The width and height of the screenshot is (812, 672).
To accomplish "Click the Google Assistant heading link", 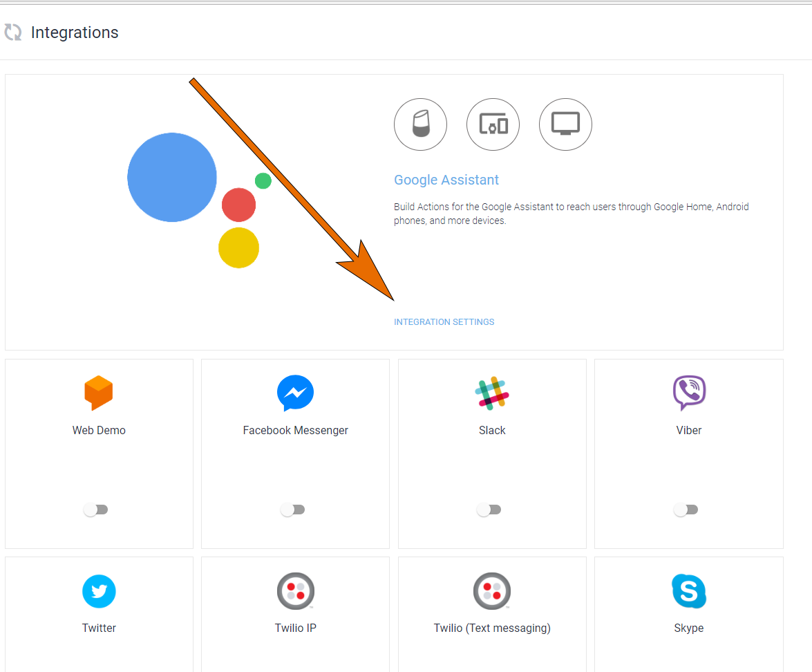I will coord(446,180).
